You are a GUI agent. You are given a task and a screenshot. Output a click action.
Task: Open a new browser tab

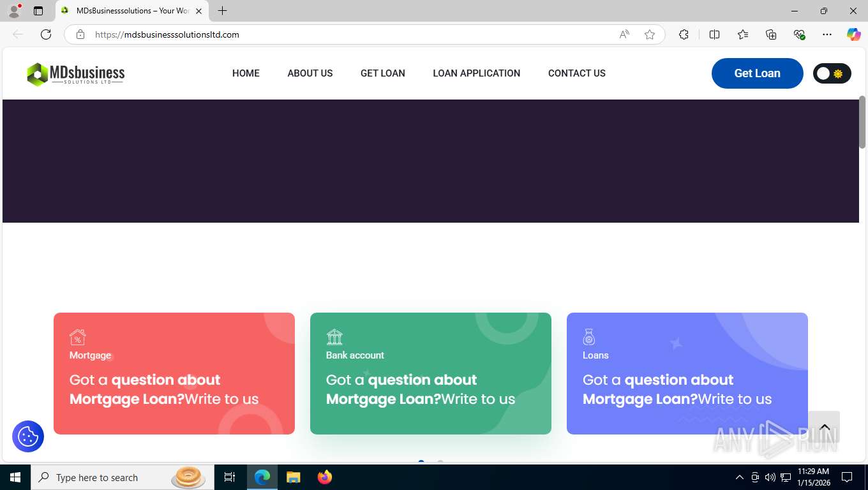click(x=222, y=11)
